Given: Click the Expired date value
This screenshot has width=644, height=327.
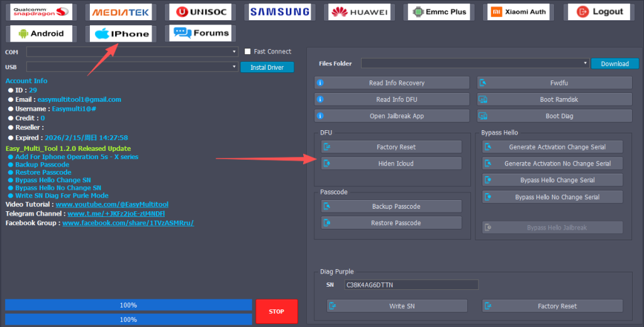Looking at the screenshot, I should pos(86,138).
